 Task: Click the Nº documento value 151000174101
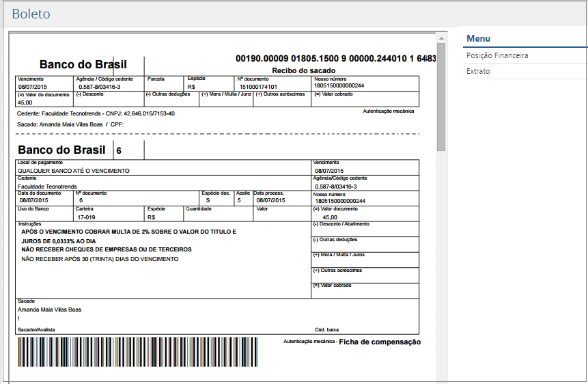click(x=257, y=87)
